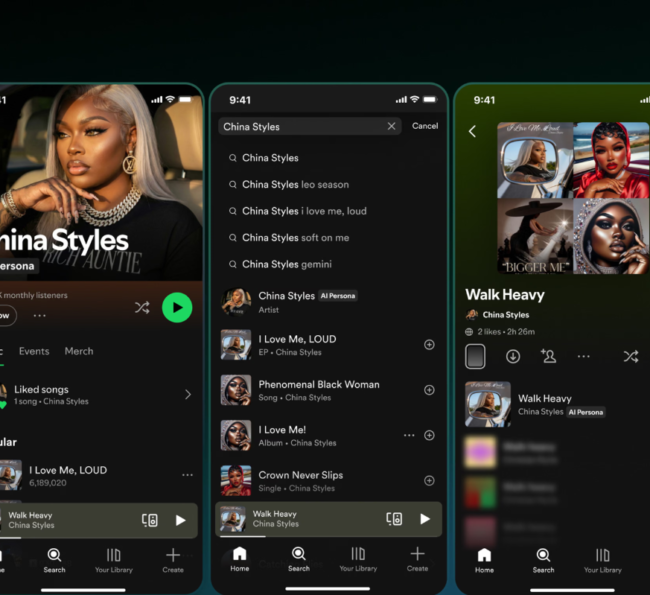This screenshot has width=650, height=595.
Task: Play Walk Heavy in left phone mini player
Action: (x=180, y=520)
